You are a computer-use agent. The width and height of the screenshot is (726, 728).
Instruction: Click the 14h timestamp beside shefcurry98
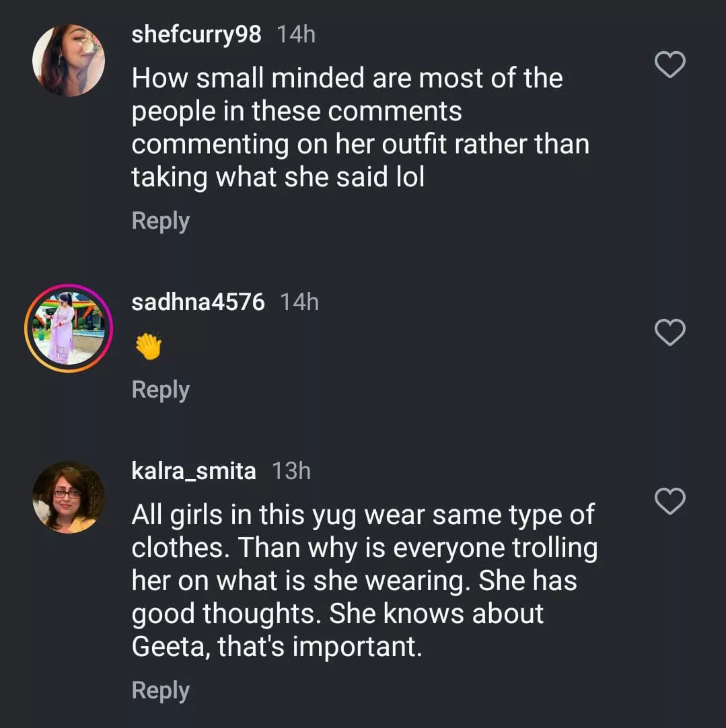point(296,35)
